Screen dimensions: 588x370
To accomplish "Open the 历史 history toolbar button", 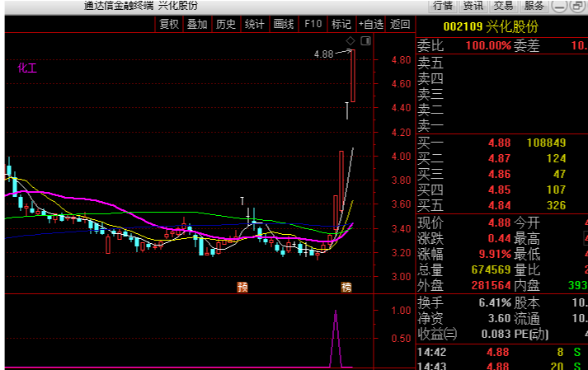I will pyautogui.click(x=226, y=25).
